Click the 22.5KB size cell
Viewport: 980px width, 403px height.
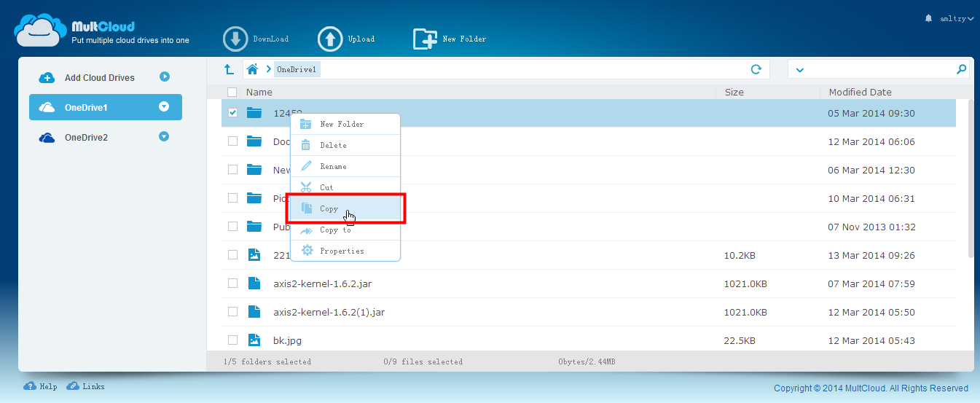[740, 340]
